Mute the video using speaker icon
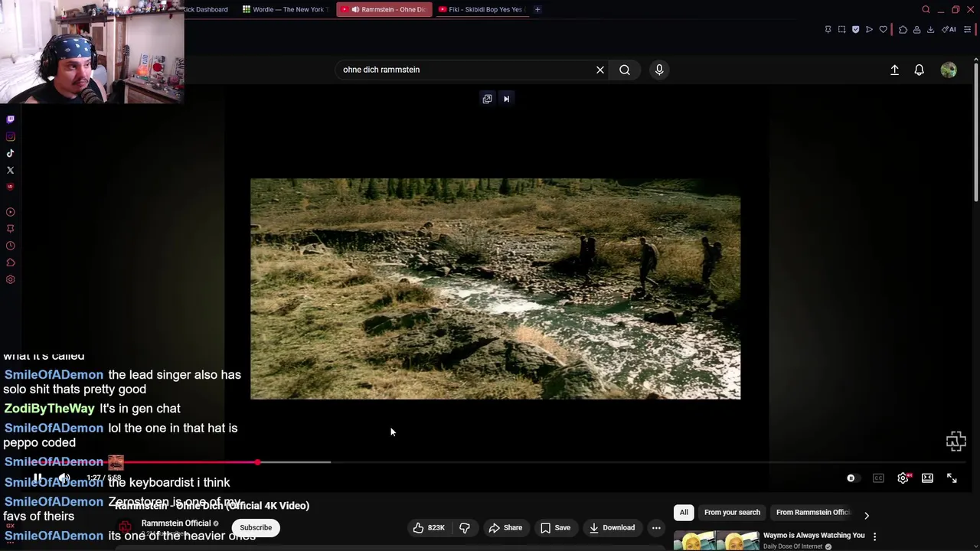 pos(64,478)
